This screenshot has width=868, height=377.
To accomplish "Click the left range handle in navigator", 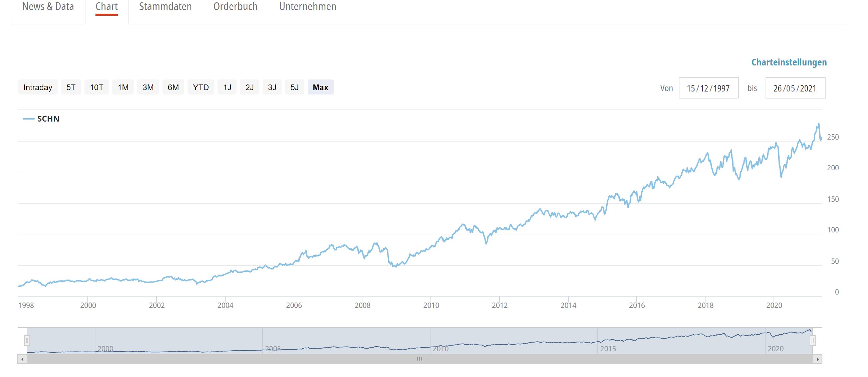I will coord(27,341).
